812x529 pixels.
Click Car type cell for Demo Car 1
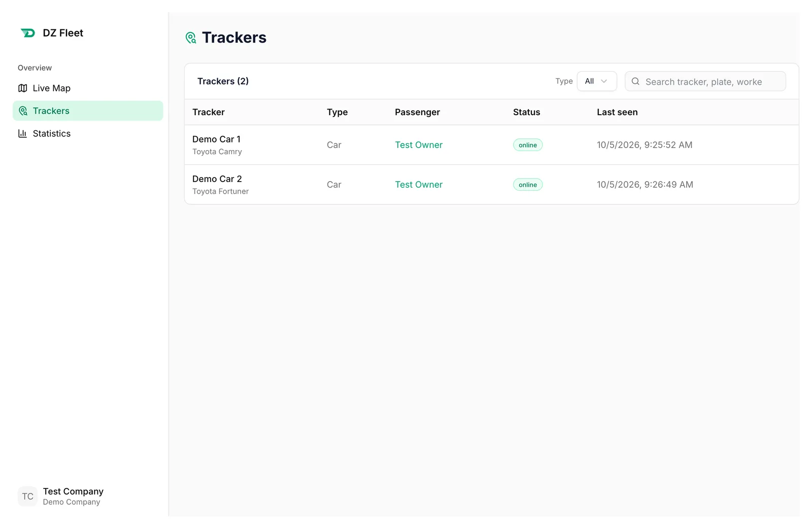(334, 145)
